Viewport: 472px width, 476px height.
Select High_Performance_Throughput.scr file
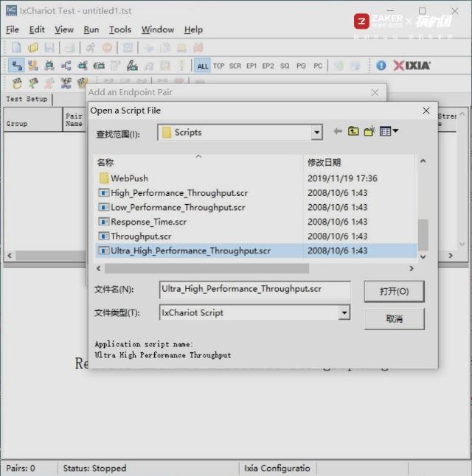(x=173, y=193)
